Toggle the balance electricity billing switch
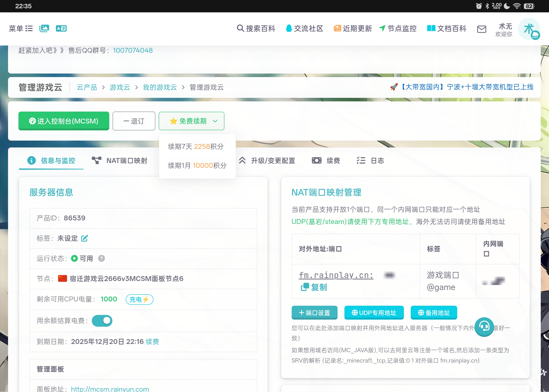 pyautogui.click(x=102, y=321)
